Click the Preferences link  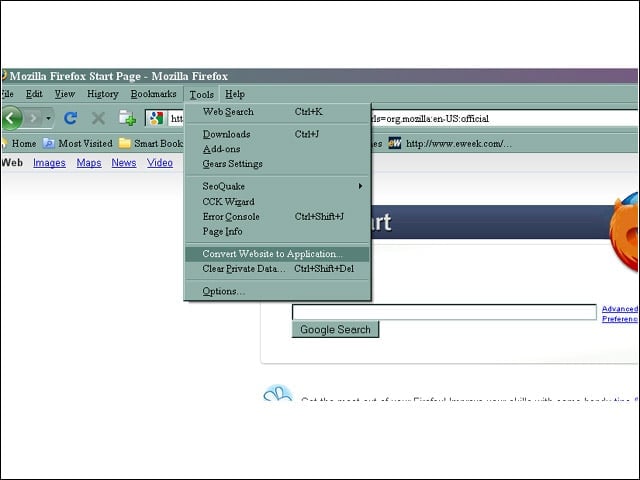(x=620, y=319)
